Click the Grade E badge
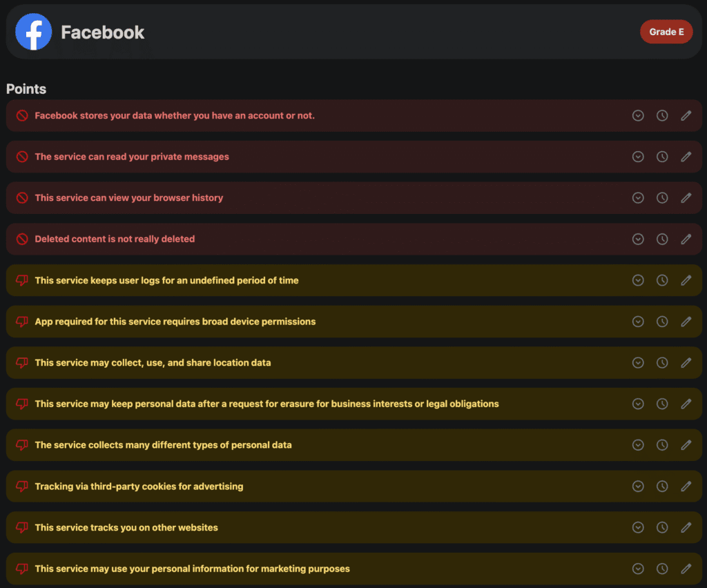The height and width of the screenshot is (588, 707). [666, 32]
